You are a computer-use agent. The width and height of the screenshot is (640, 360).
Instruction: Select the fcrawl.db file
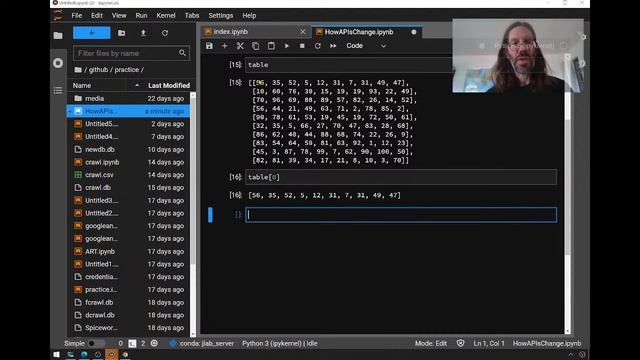(x=128, y=302)
